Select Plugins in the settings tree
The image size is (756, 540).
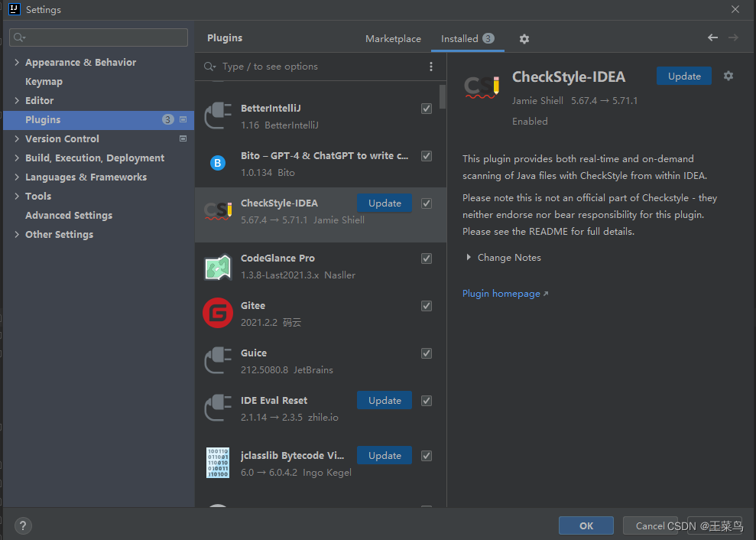pos(99,119)
